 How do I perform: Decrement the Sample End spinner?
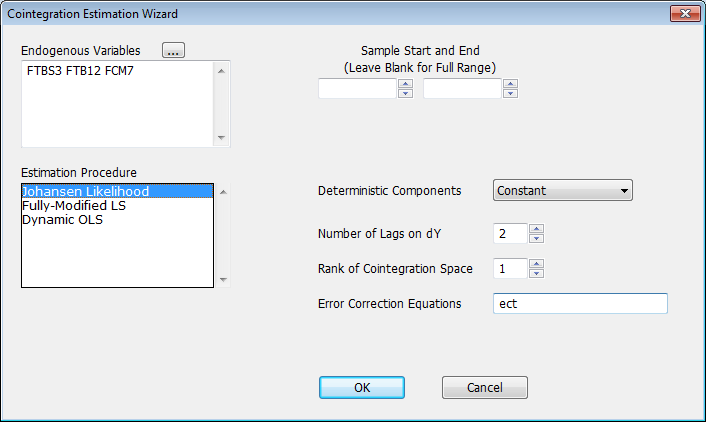[x=510, y=94]
